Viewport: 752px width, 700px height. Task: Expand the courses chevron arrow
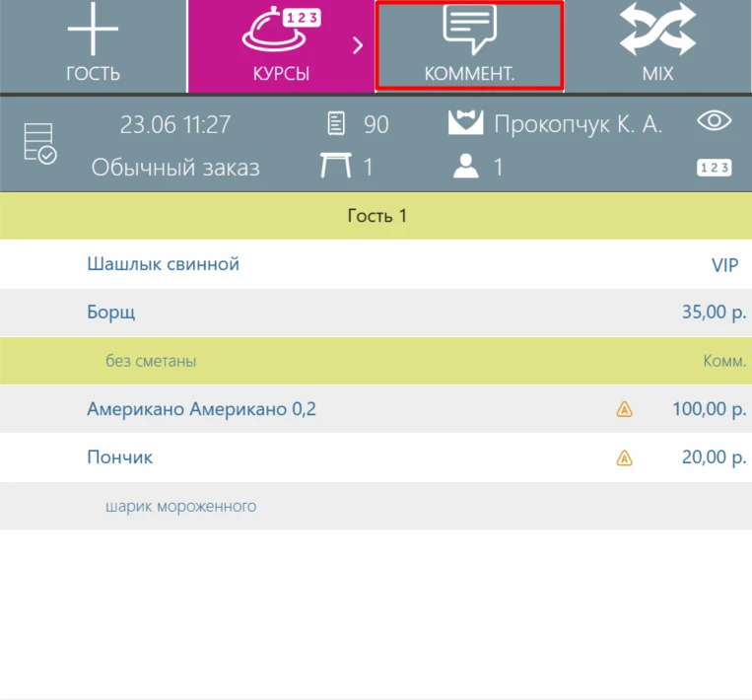click(358, 45)
